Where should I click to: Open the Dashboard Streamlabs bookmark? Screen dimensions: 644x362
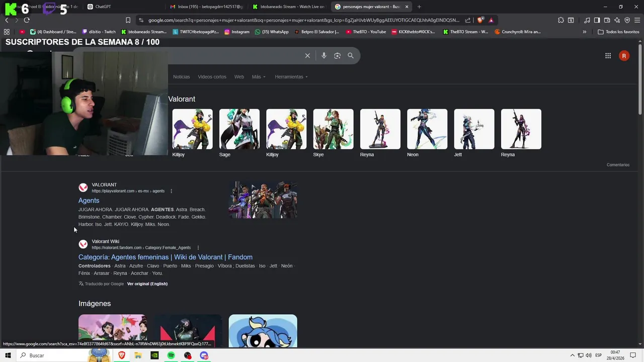point(53,32)
